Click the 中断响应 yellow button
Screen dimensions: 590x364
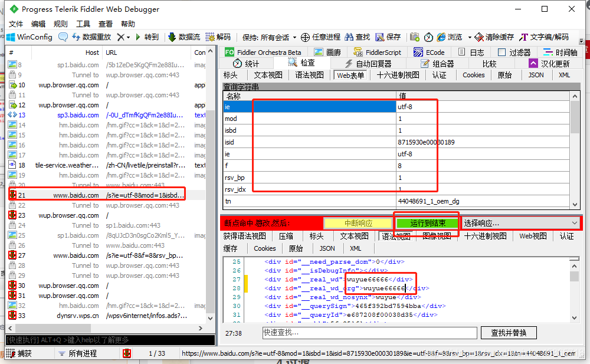(358, 223)
